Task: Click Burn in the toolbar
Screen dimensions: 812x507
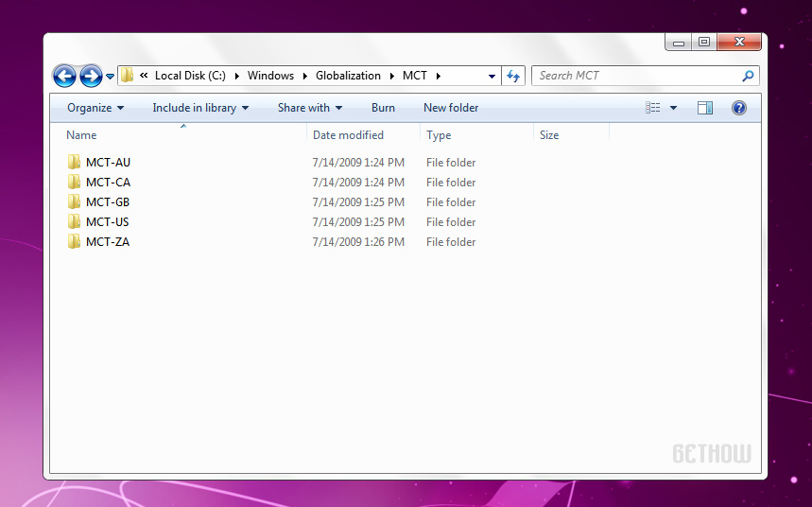Action: (x=383, y=108)
